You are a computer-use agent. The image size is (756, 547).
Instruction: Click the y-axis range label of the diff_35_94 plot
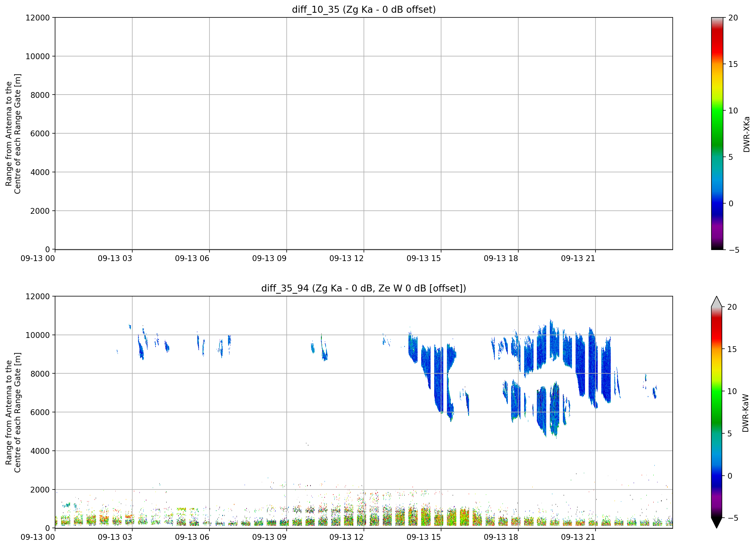tap(13, 412)
